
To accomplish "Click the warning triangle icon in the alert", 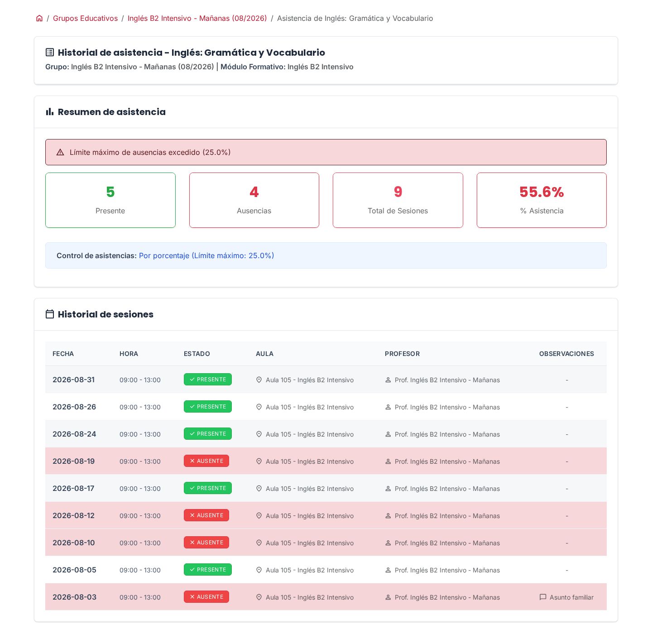I will pos(60,152).
